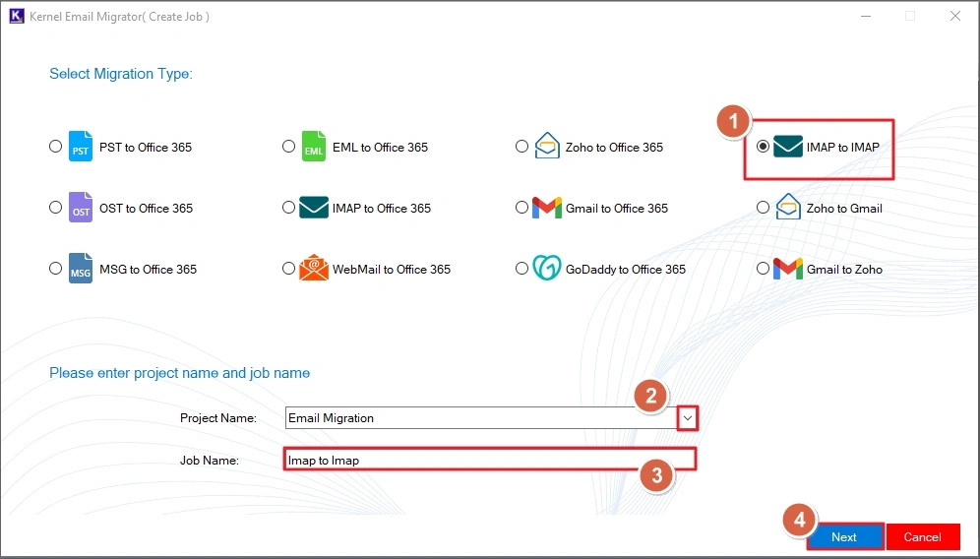Click the Job Name input field
The height and width of the screenshot is (559, 980).
pos(489,460)
